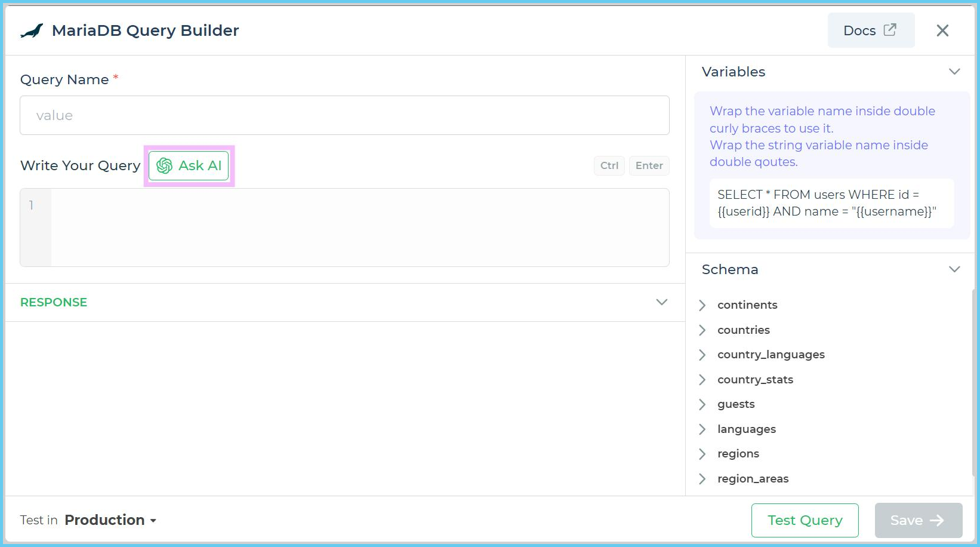Click the external-link icon on Docs button
The image size is (980, 547).
pos(890,29)
